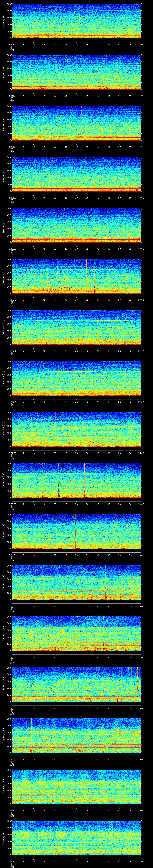
Task: Click the 28:00 end time label
Action: coord(141,708)
